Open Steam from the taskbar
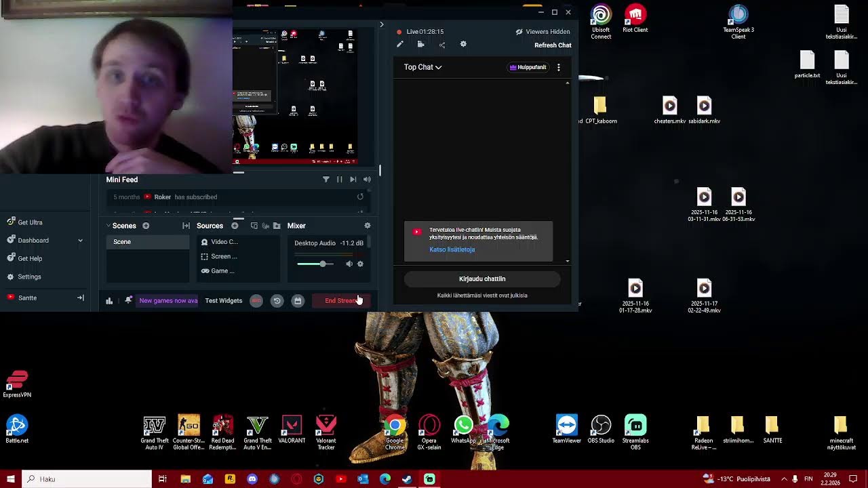Viewport: 868px width, 488px height. click(407, 479)
